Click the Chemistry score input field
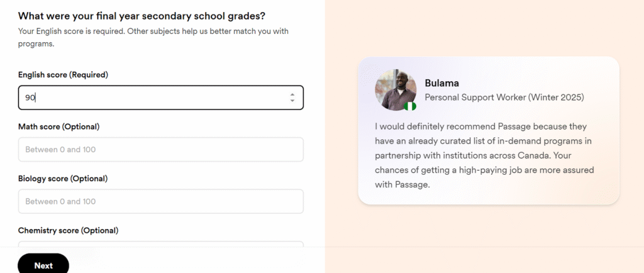This screenshot has height=273, width=644. point(160,244)
